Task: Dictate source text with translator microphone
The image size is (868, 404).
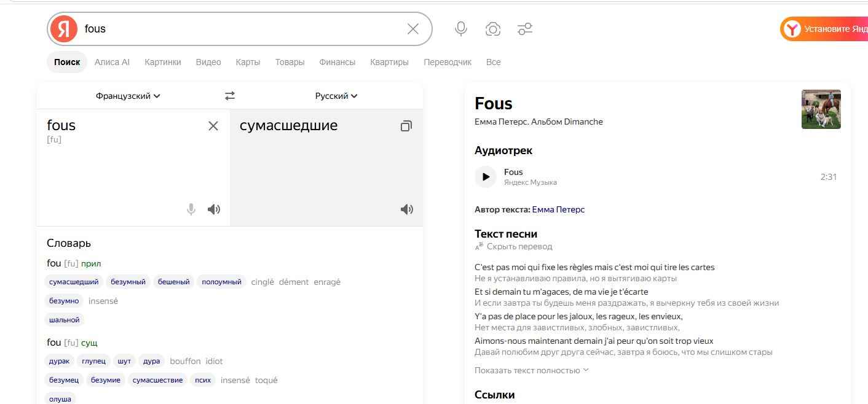Action: (191, 209)
